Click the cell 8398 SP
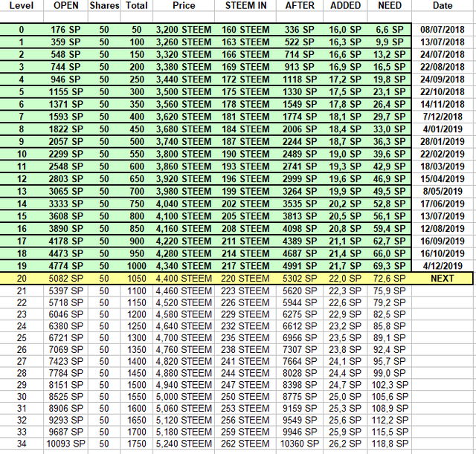This screenshot has height=454, width=476. tap(300, 385)
